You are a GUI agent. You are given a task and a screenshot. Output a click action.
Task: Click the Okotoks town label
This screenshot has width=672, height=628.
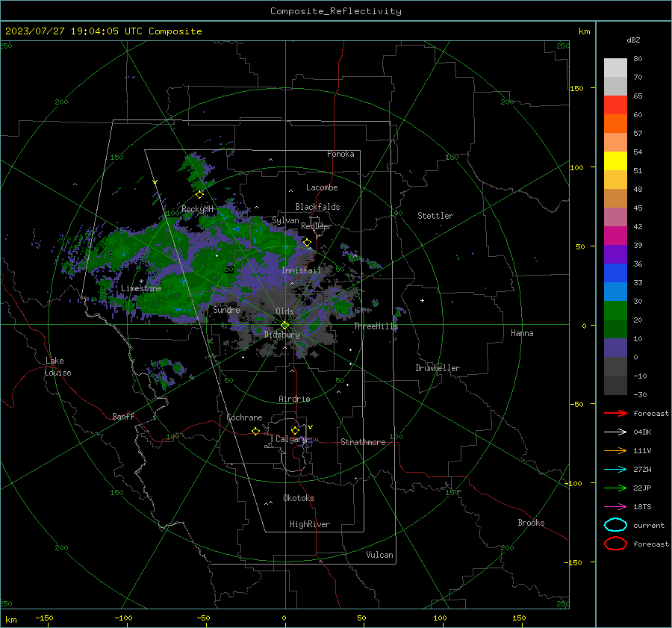[x=299, y=498]
